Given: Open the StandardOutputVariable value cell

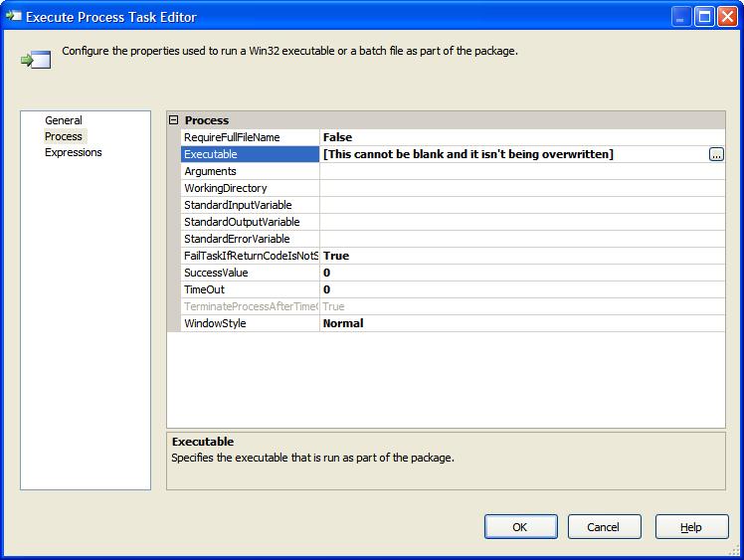Looking at the screenshot, I should coord(522,222).
